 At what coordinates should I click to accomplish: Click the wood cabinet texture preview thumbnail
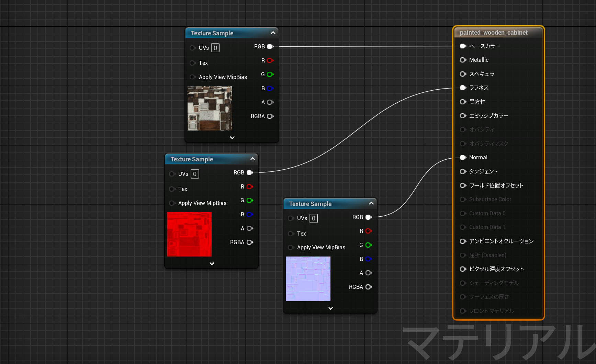pos(210,108)
